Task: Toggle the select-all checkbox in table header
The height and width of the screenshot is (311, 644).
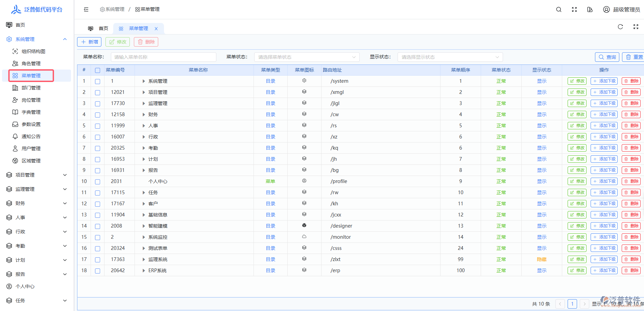Action: pyautogui.click(x=98, y=70)
